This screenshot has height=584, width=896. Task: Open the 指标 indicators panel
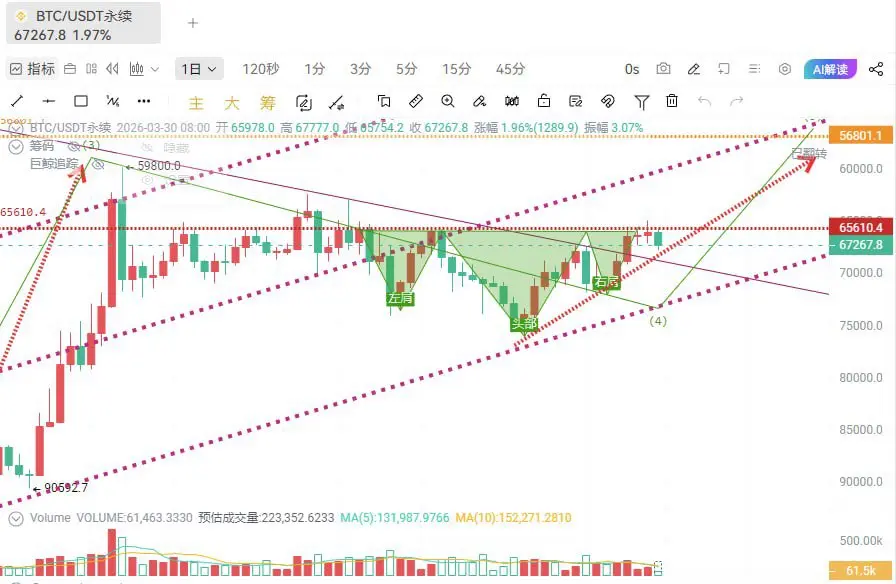click(33, 69)
